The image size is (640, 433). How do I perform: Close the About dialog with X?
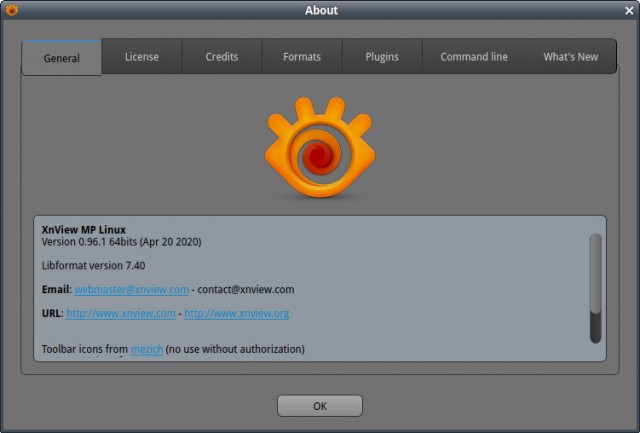tap(629, 10)
